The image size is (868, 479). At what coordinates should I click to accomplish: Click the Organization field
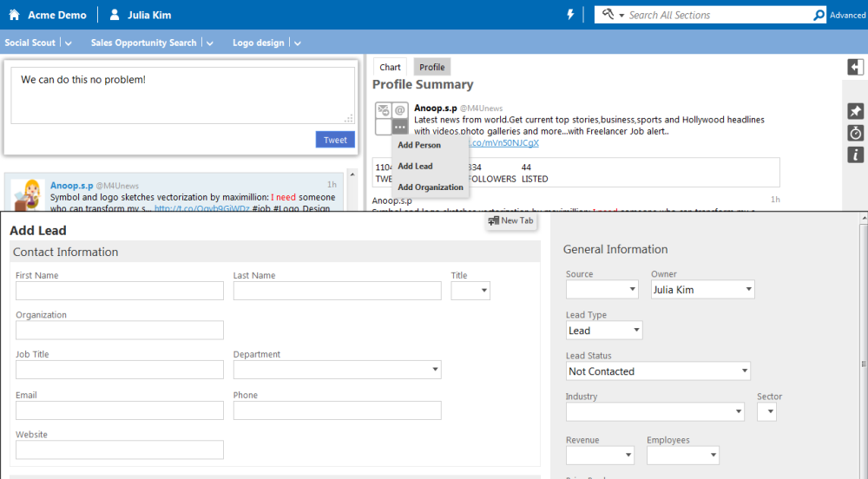120,331
